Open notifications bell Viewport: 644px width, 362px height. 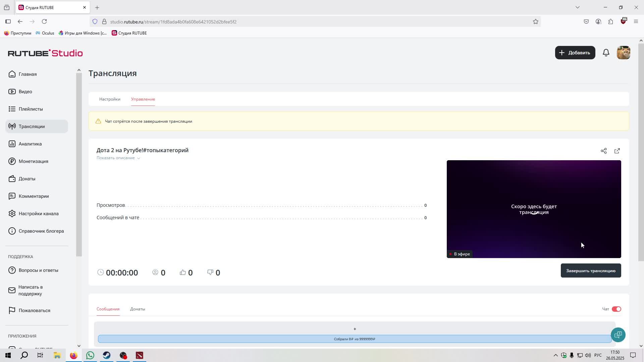tap(606, 53)
